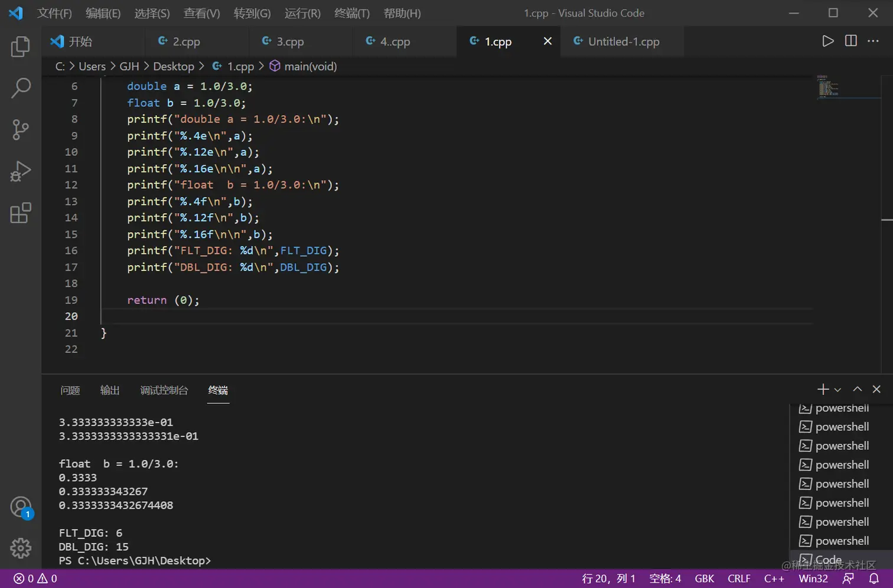The image size is (893, 588).
Task: Switch to the 调试控制台 panel tab
Action: [x=164, y=390]
